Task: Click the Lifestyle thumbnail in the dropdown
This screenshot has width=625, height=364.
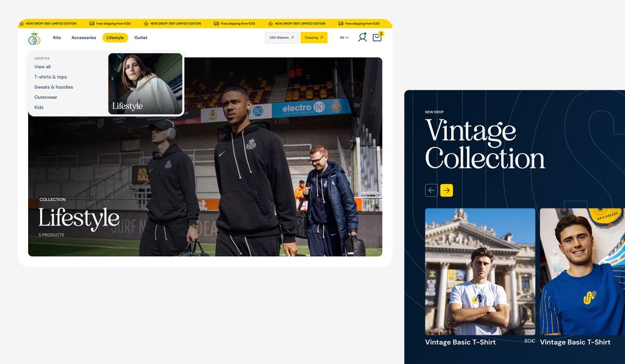Action: pyautogui.click(x=145, y=84)
